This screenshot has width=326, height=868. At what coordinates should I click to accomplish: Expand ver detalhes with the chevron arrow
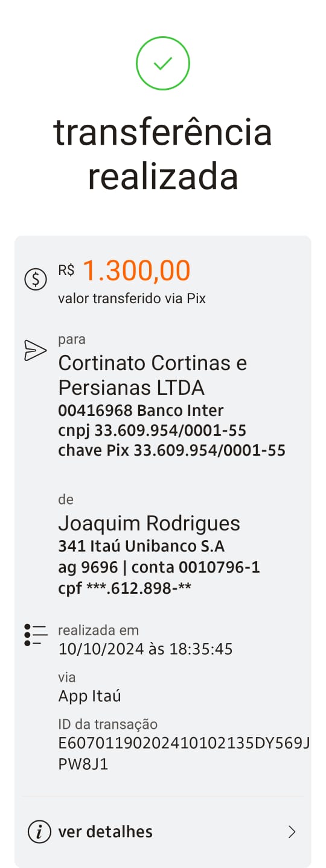[x=292, y=832]
